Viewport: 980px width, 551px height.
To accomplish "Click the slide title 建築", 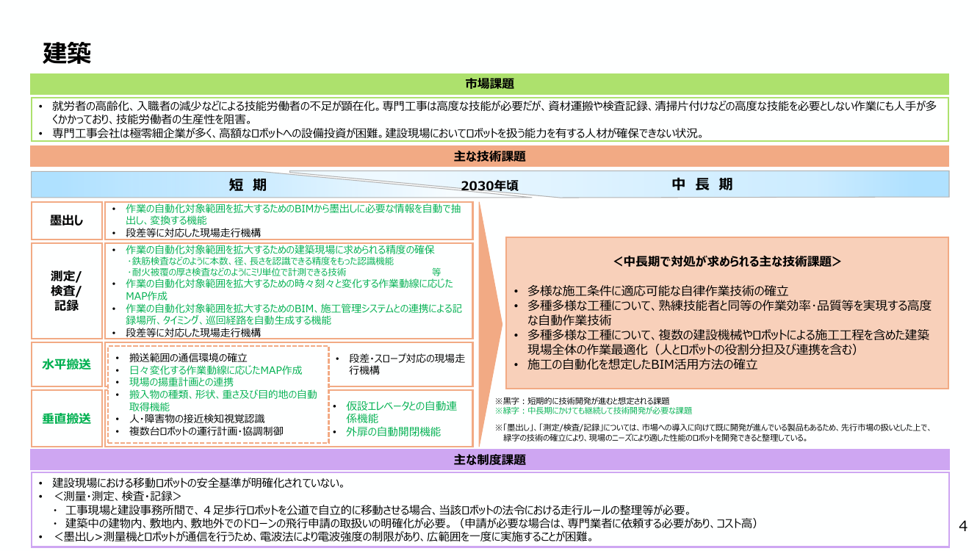I will 67,53.
